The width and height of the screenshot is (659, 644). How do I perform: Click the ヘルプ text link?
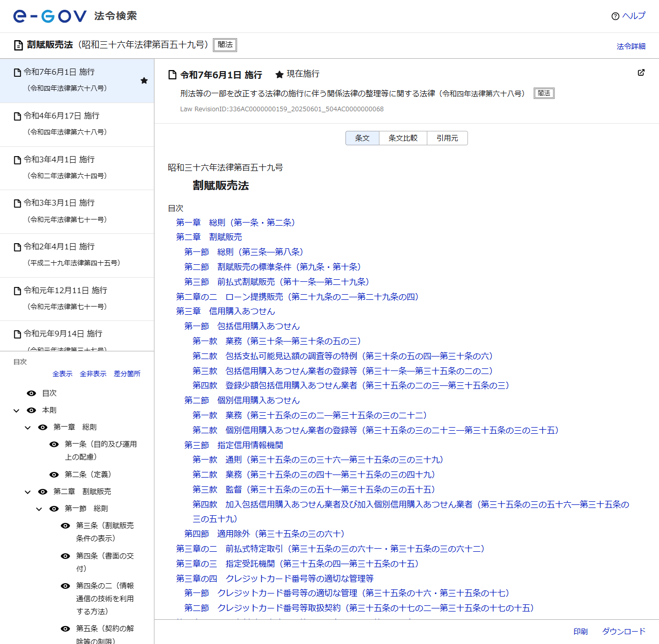pos(634,16)
